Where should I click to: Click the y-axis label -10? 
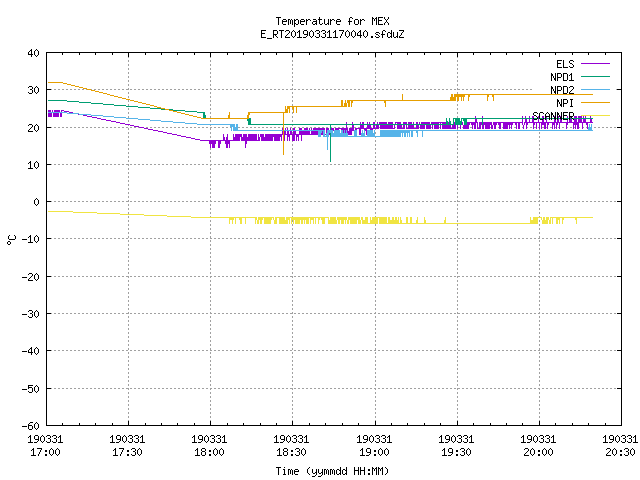pyautogui.click(x=31, y=239)
